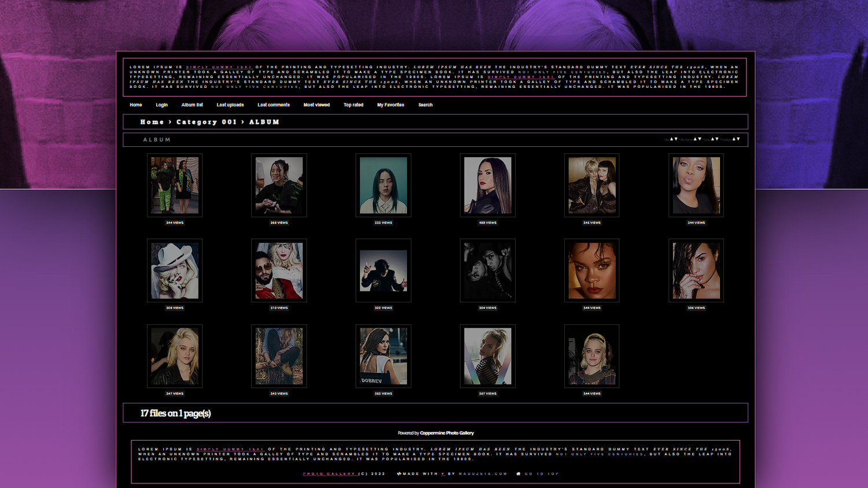Sort album descending by Title
Screen dimensions: 868x488
coord(676,139)
